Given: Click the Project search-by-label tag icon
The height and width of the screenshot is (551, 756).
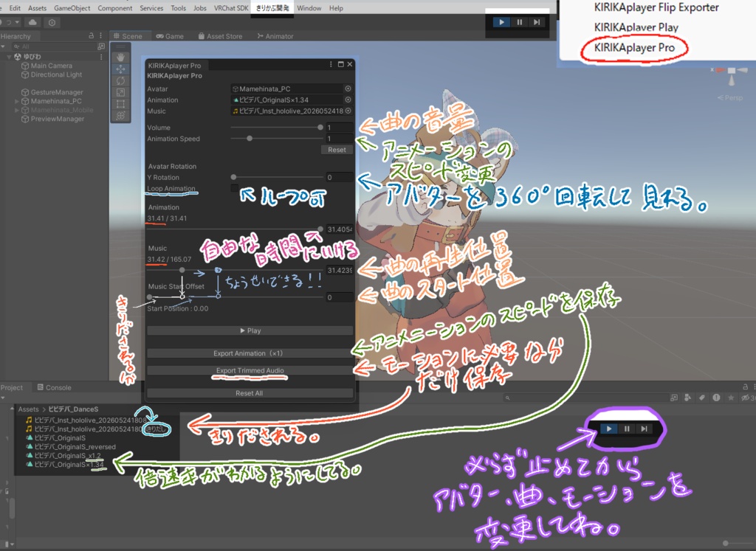Looking at the screenshot, I should pyautogui.click(x=702, y=398).
